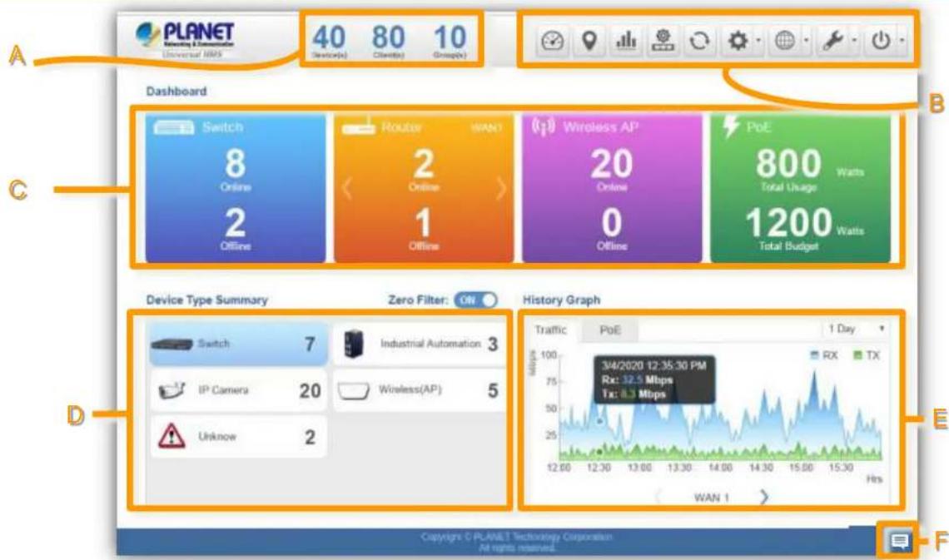Screen dimensions: 949x560
Task: Click the antenna icon on Wireless AP card
Action: click(x=544, y=126)
